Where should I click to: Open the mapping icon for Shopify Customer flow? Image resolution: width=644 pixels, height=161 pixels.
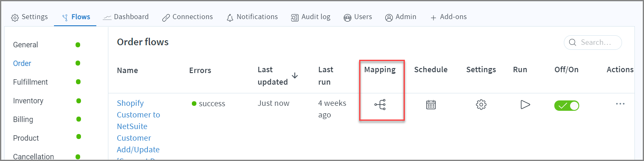click(380, 105)
